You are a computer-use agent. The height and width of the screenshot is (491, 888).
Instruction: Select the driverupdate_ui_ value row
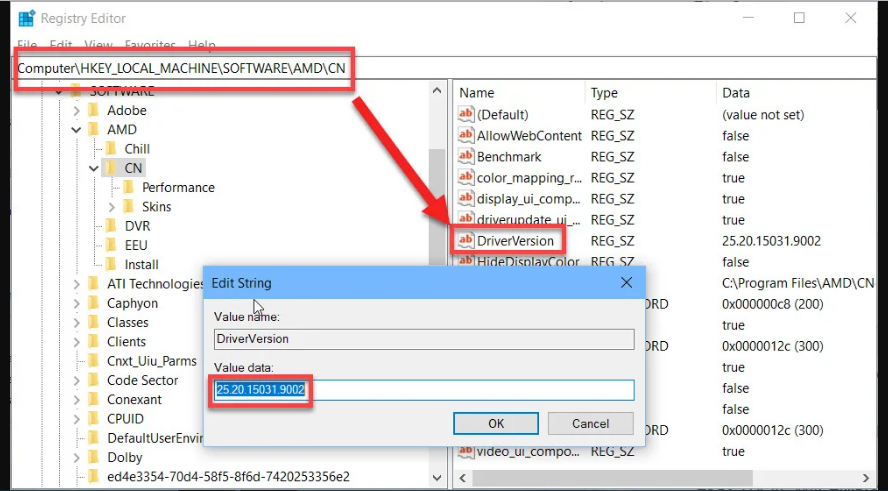click(x=528, y=220)
